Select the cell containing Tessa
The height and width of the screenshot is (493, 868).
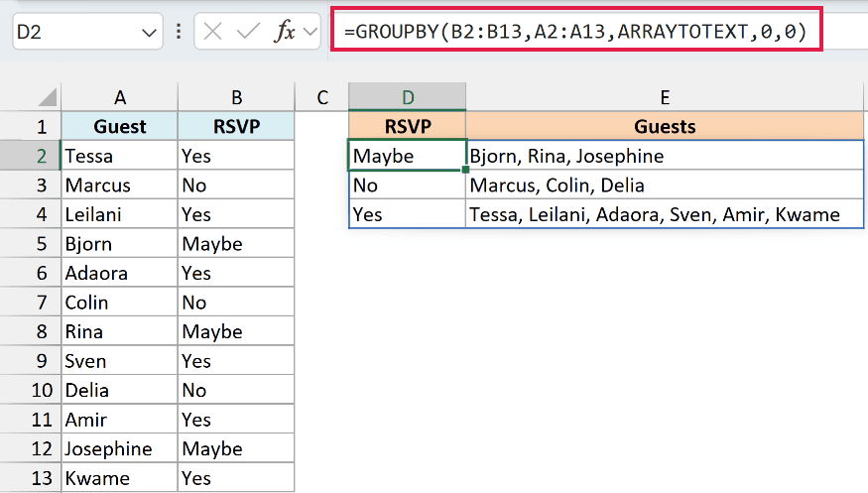[120, 156]
